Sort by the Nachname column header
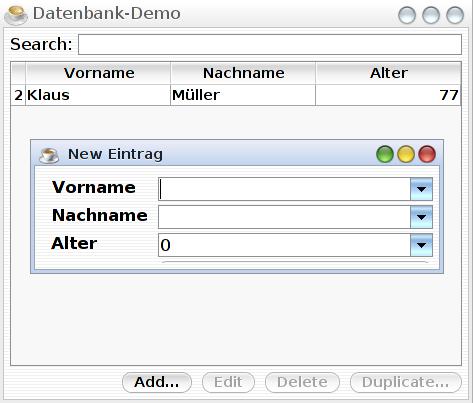The image size is (473, 403). [243, 73]
